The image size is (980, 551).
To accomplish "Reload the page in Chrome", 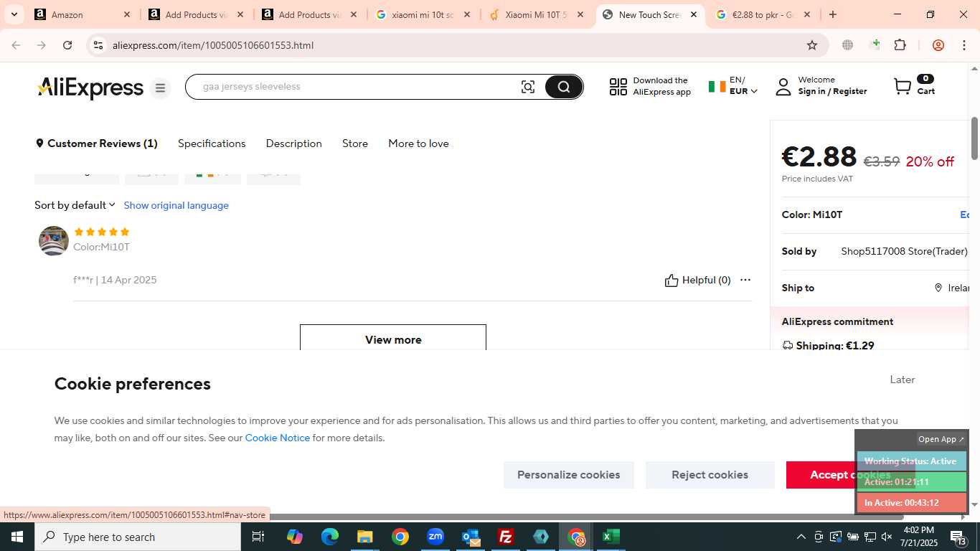I will 67,45.
